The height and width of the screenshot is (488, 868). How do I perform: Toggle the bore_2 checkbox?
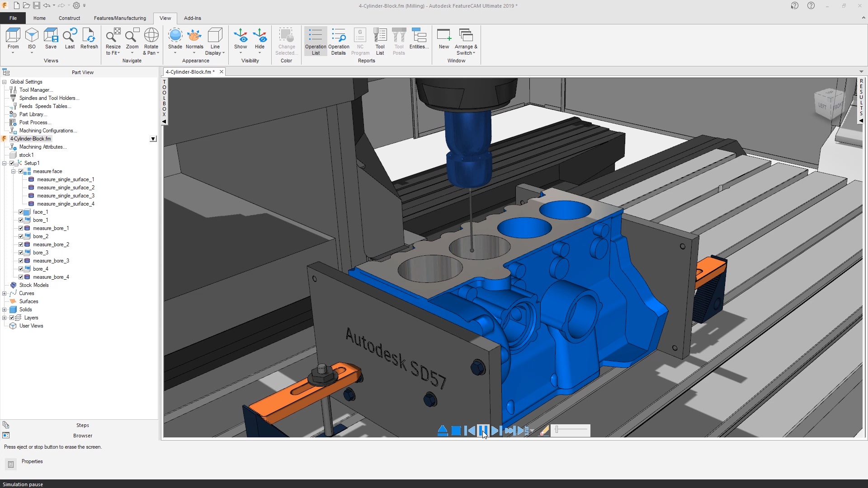coord(21,236)
